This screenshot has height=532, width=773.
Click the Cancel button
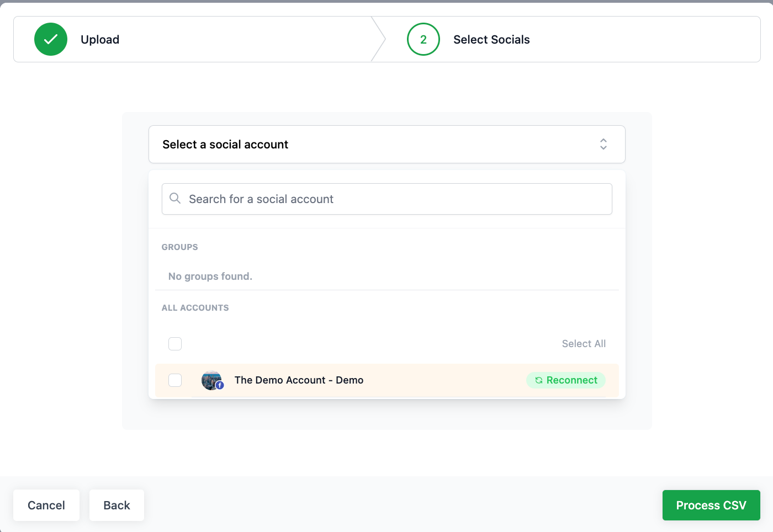pos(46,505)
